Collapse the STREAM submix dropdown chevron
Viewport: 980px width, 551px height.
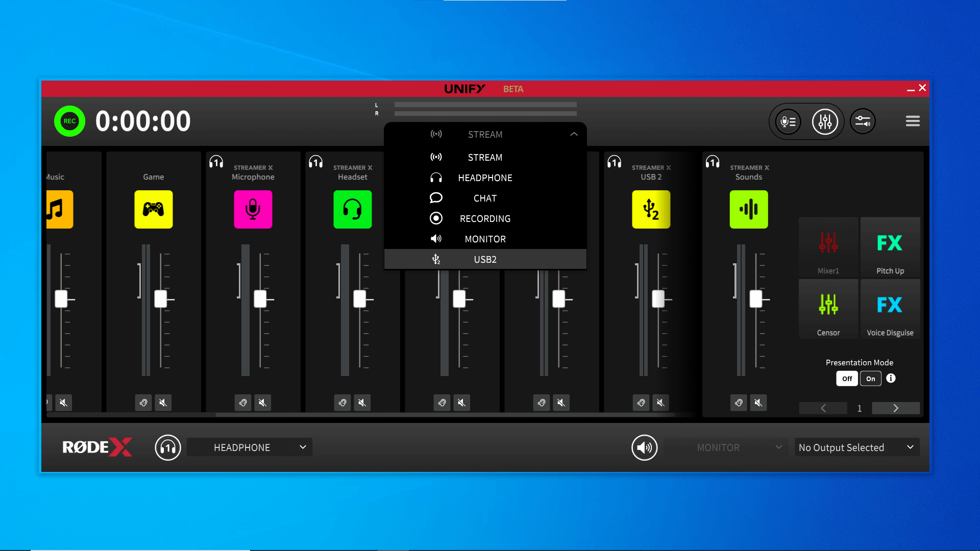click(x=574, y=134)
